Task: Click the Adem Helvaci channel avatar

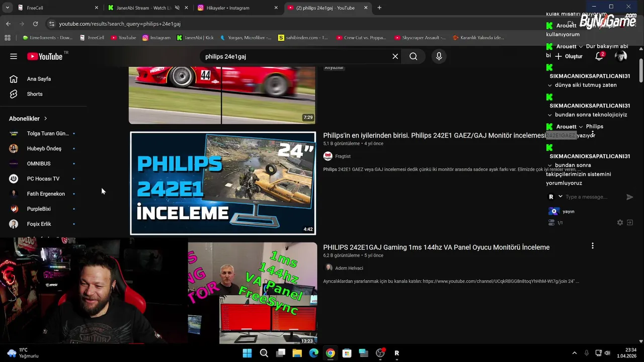Action: pos(329,268)
